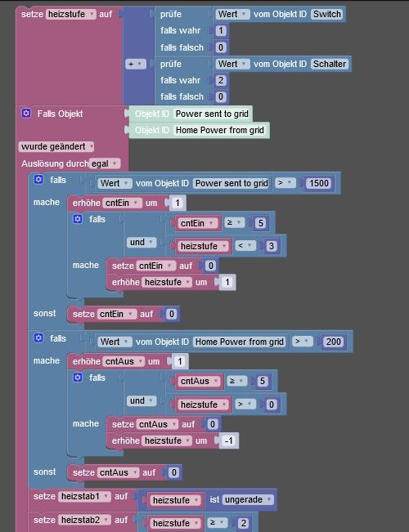Open '≥' dropdown next to cntAus

(x=236, y=381)
